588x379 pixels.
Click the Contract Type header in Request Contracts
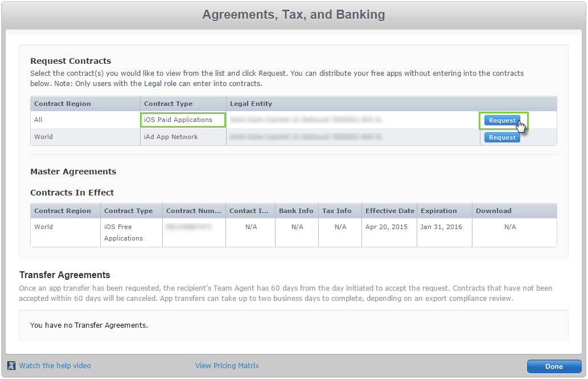(x=168, y=104)
